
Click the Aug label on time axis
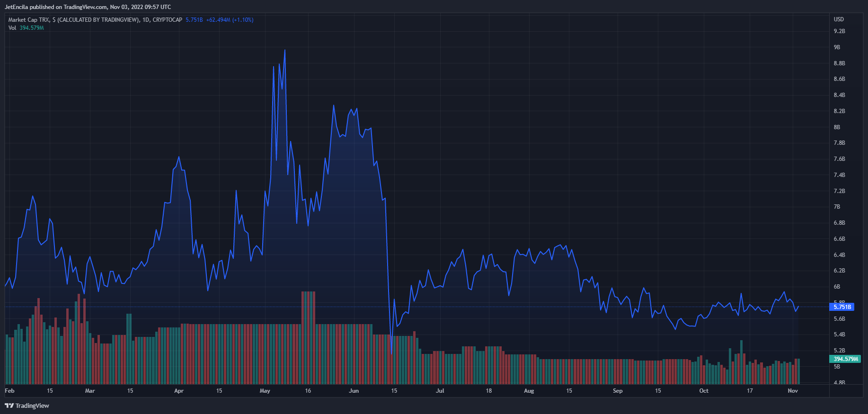529,391
